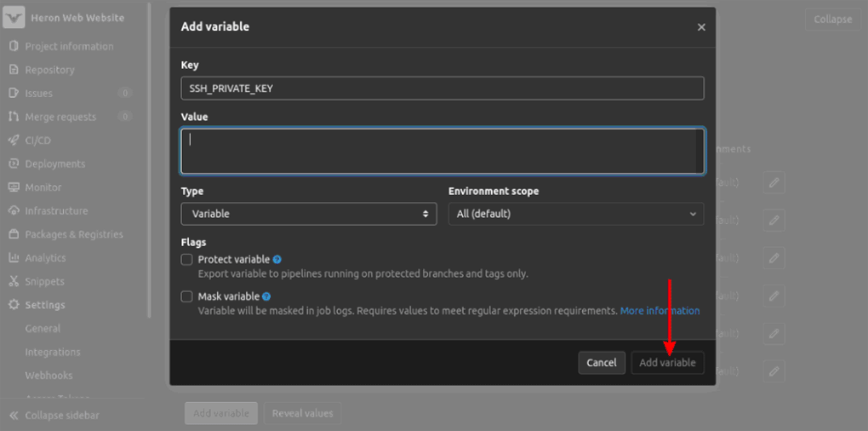Click the Issues count badge

coord(125,93)
